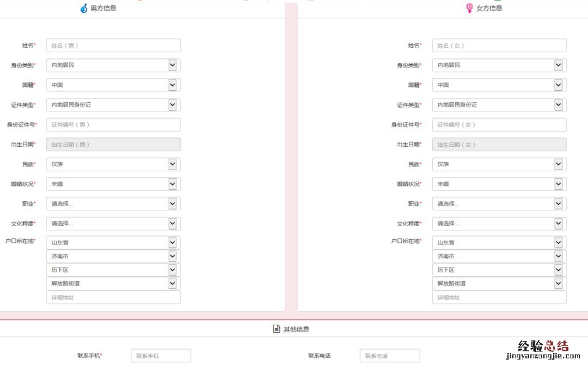
Task: Click the female symbol icon beside 女方信息
Action: pos(469,8)
